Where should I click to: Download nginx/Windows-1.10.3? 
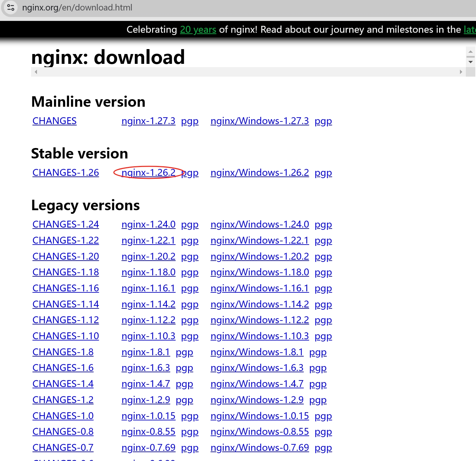pyautogui.click(x=259, y=336)
